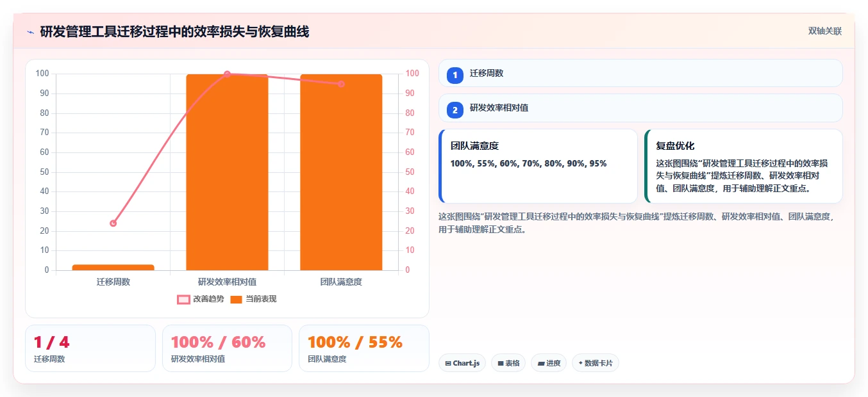Click the orange 当前表现 legend swatch
Viewport: 868px width, 397px height.
[236, 299]
